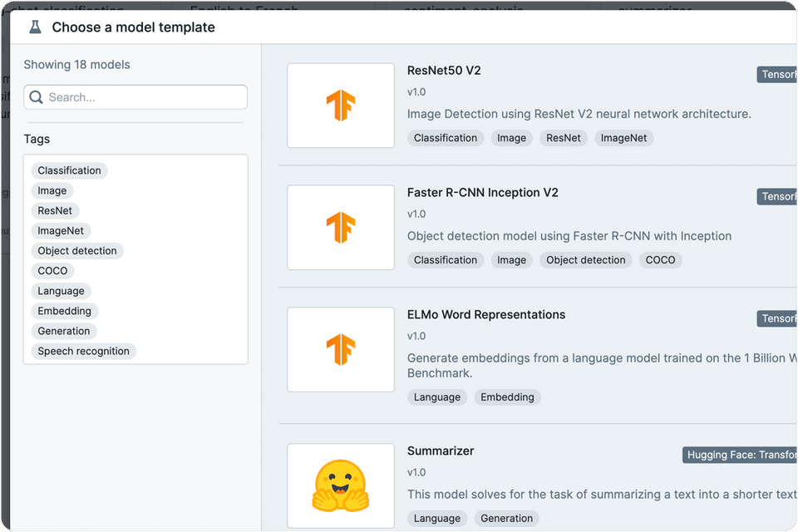Click the Faster R-CNN description 'Object detection model using…'
The width and height of the screenshot is (798, 532).
569,236
